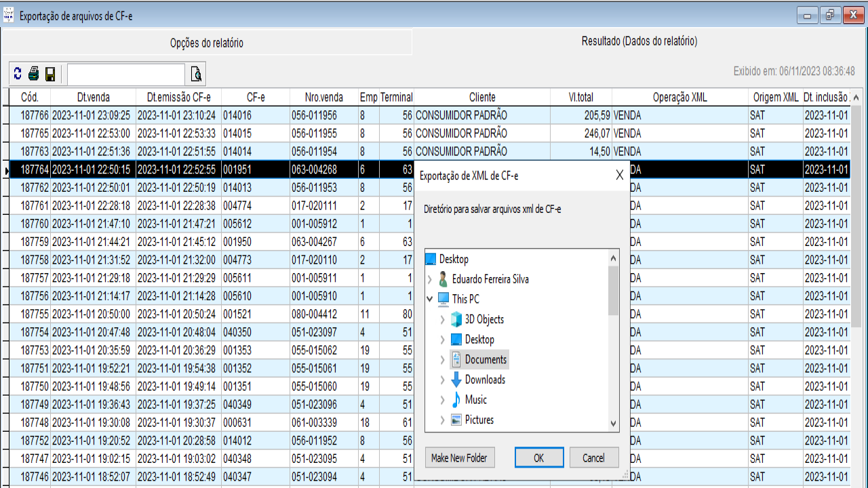Cancel the XML export dialog
The height and width of the screenshot is (488, 868).
pyautogui.click(x=593, y=457)
